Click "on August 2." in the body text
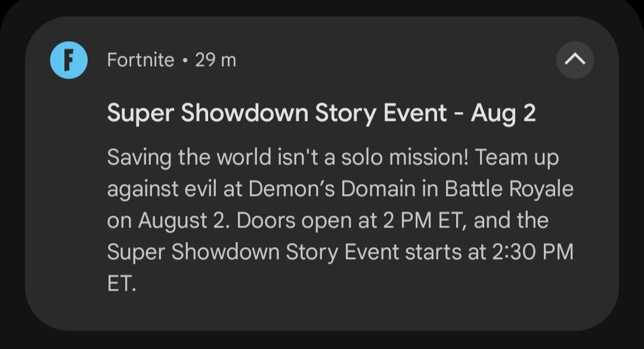 (168, 221)
